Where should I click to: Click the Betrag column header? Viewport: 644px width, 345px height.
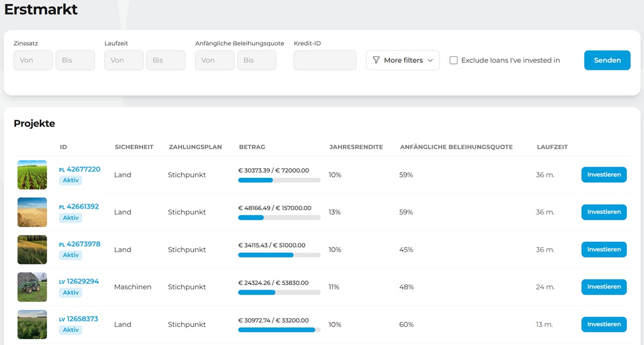pyautogui.click(x=252, y=147)
